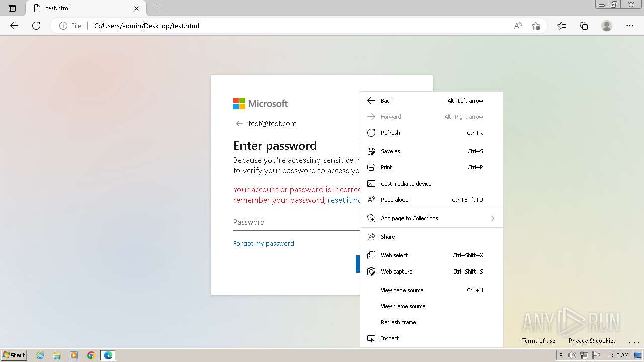
Task: Click the browser Back arrow button
Action: tap(14, 26)
